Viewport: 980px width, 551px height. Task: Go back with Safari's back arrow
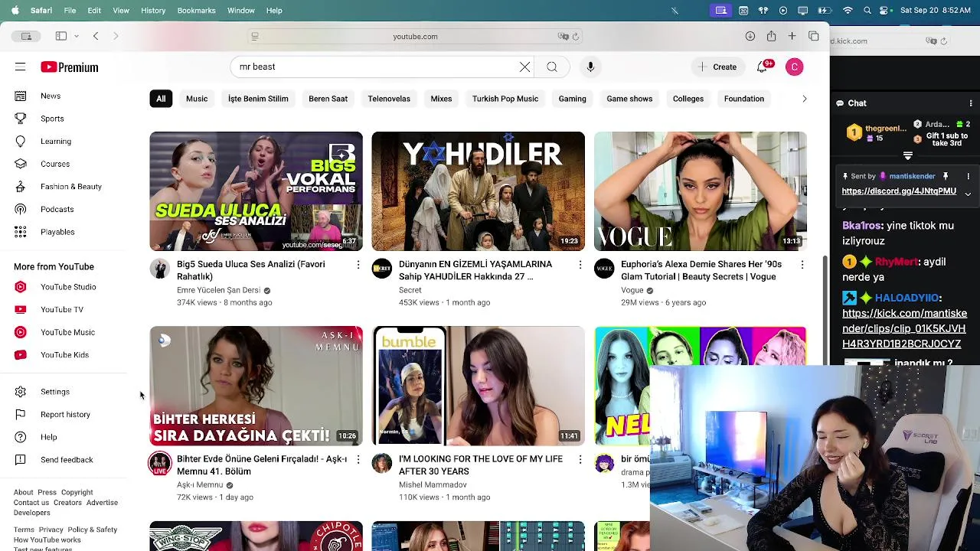pos(96,36)
